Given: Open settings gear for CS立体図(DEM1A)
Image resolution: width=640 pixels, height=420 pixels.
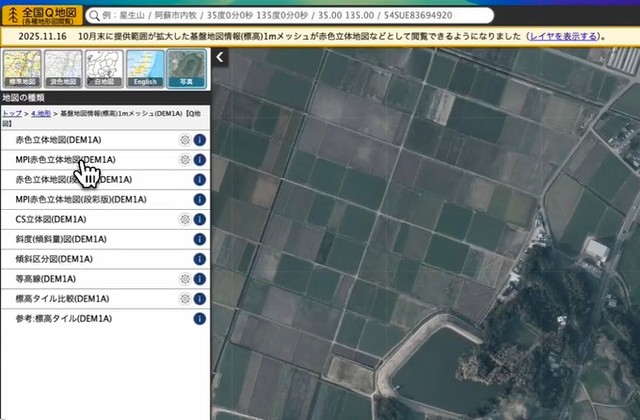Looking at the screenshot, I should [x=184, y=219].
